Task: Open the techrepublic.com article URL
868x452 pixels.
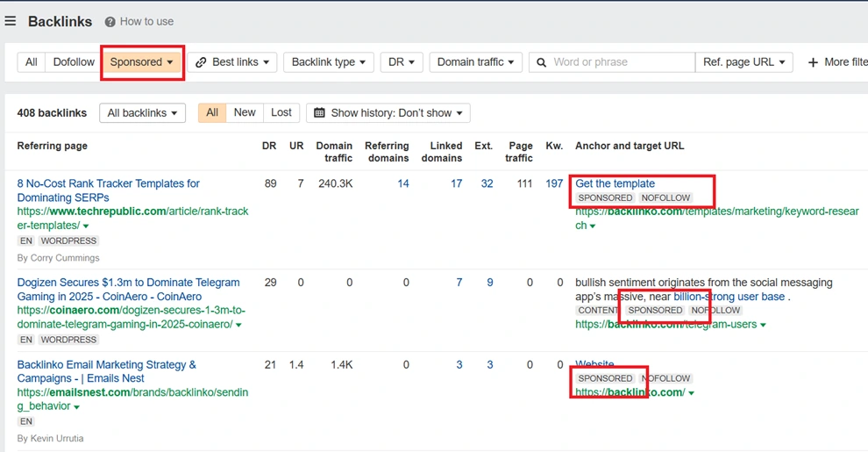Action: click(133, 219)
